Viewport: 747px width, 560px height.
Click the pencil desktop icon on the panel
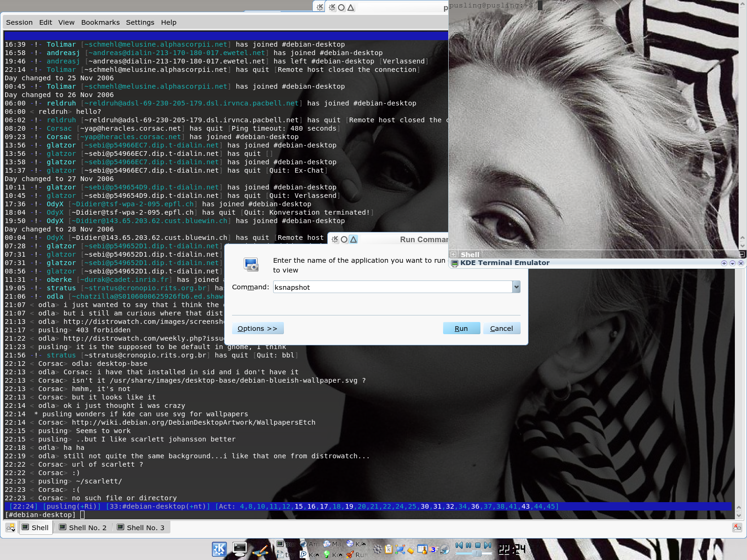(x=260, y=551)
